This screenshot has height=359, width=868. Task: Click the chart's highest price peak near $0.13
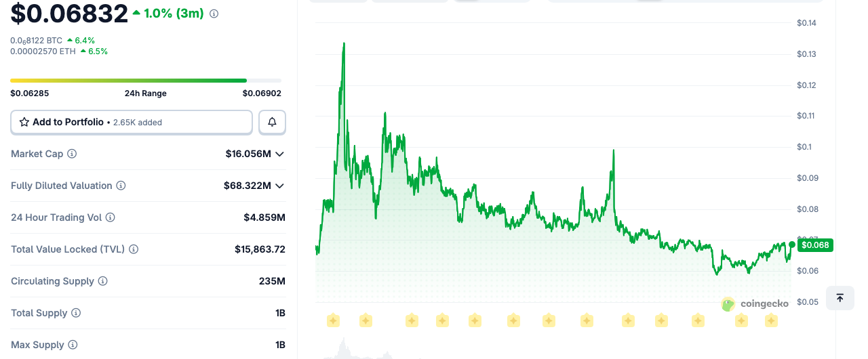344,45
